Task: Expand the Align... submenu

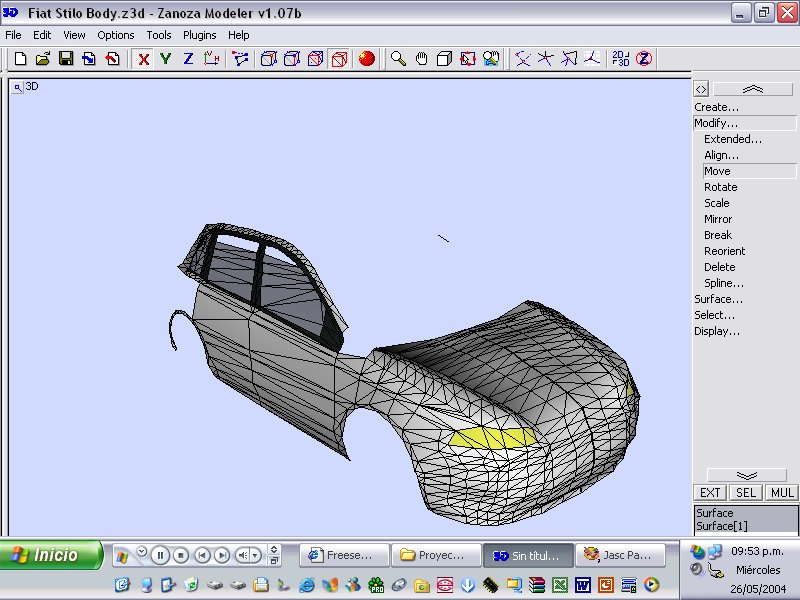Action: (721, 155)
